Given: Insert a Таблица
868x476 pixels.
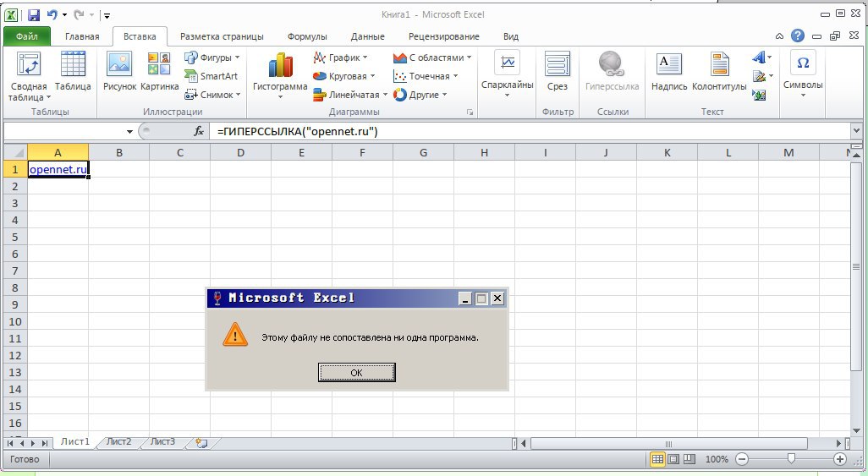Looking at the screenshot, I should pos(73,71).
